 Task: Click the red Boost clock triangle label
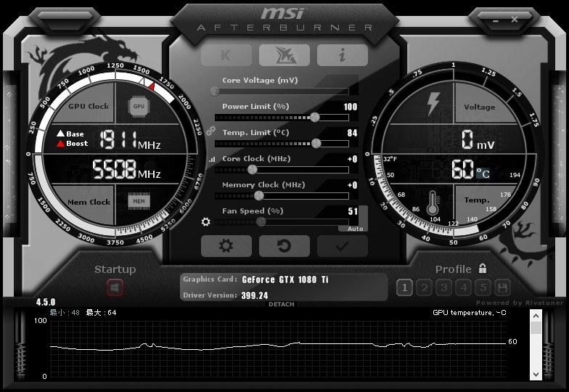click(x=73, y=144)
